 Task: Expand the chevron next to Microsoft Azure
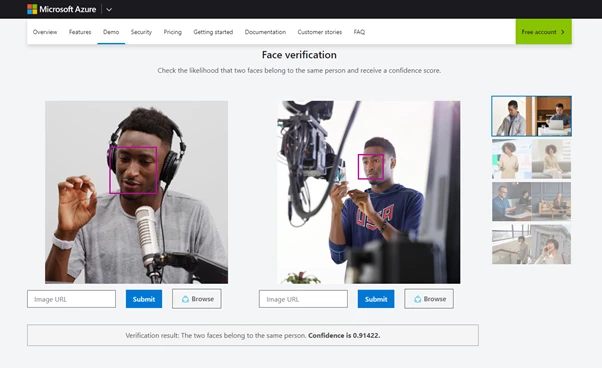pyautogui.click(x=109, y=10)
